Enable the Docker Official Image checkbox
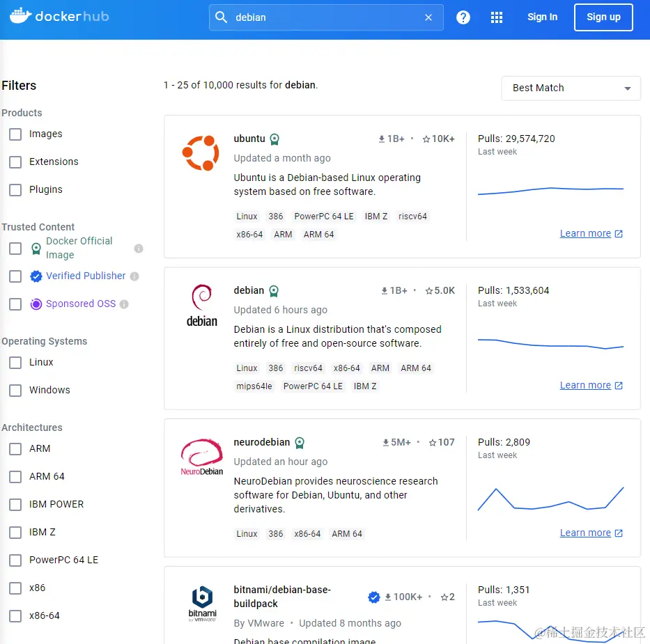 [15, 249]
